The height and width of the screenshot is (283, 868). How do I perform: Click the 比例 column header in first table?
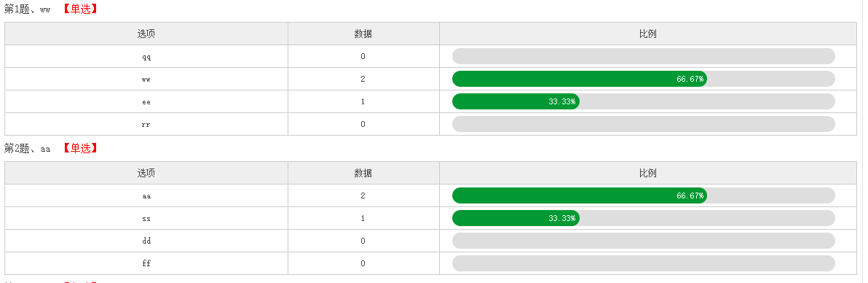coord(647,34)
